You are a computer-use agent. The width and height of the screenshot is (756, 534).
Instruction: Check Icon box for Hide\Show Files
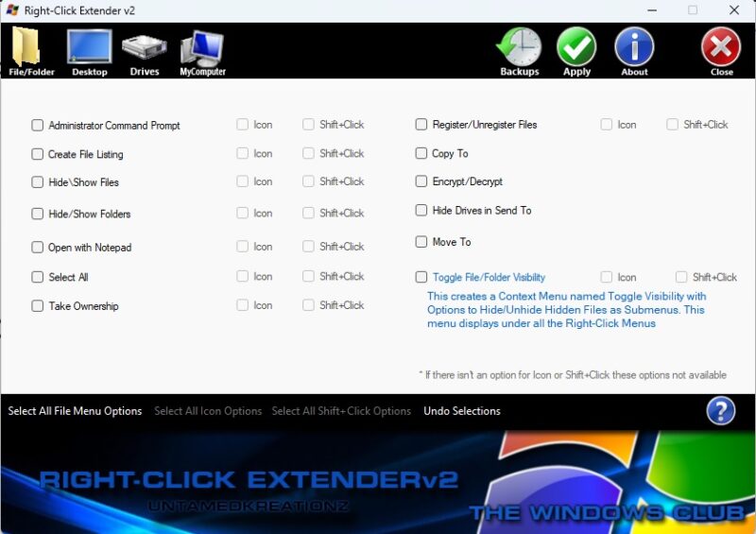pyautogui.click(x=242, y=181)
